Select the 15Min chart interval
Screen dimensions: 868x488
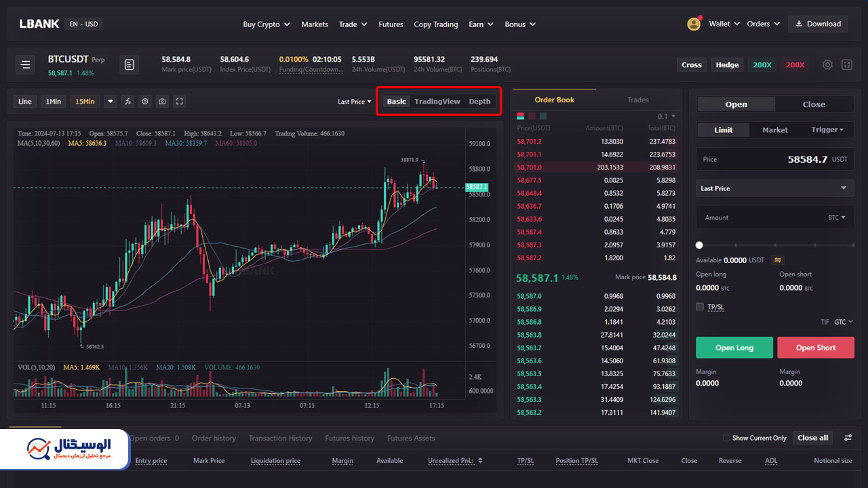(85, 102)
